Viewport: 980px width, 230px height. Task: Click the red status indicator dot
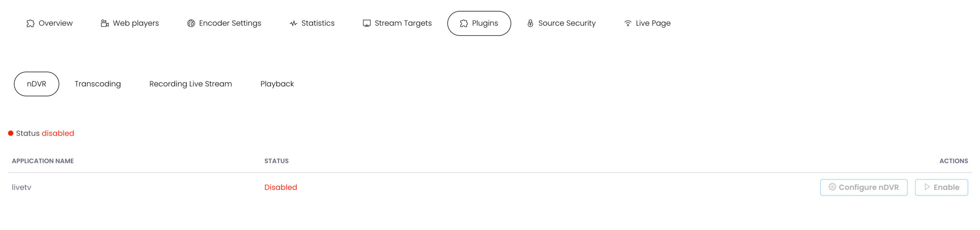(11, 133)
